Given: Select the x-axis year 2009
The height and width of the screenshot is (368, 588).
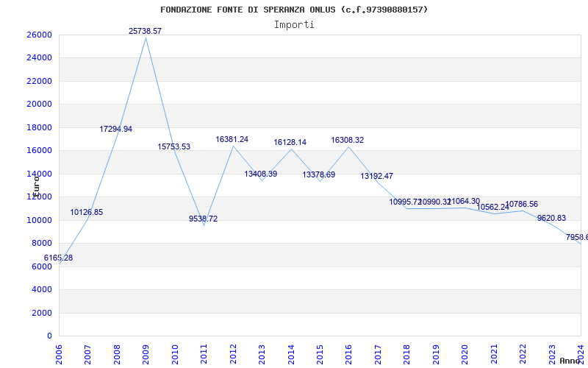Looking at the screenshot, I should [x=146, y=355].
